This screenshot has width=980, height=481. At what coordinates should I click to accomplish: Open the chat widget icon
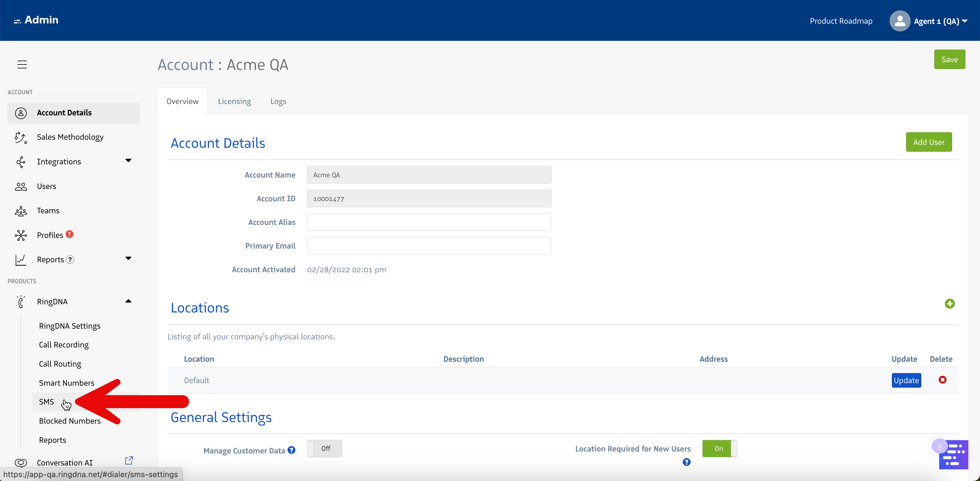(x=953, y=455)
